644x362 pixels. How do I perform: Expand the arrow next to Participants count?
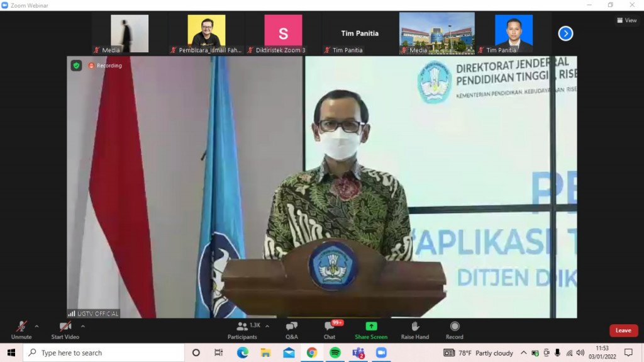point(267,326)
